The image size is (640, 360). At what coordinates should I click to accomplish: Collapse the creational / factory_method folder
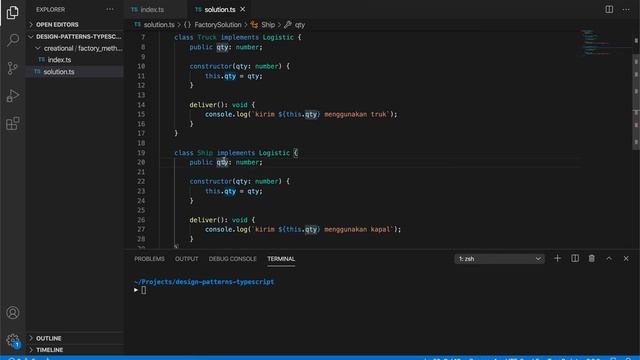click(x=75, y=48)
